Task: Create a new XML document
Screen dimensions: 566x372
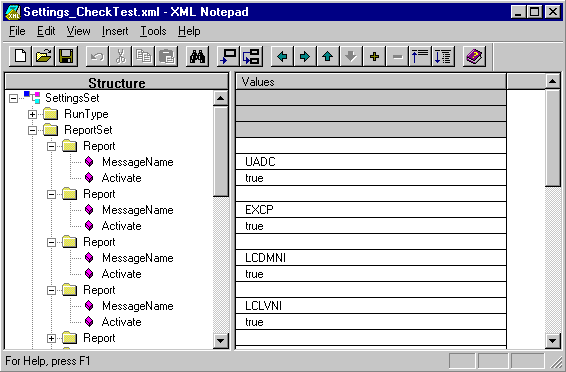Action: click(x=20, y=56)
